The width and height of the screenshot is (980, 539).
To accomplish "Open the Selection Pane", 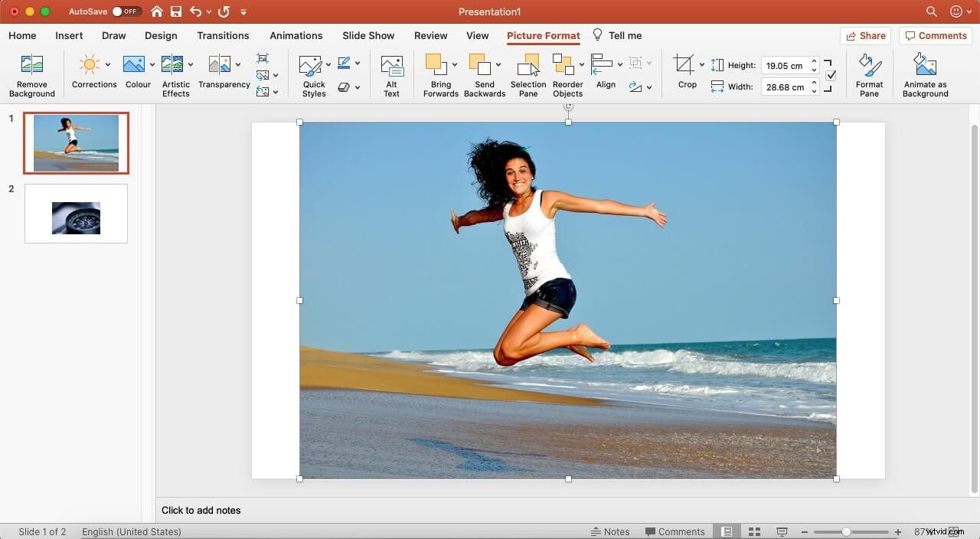I will (528, 73).
